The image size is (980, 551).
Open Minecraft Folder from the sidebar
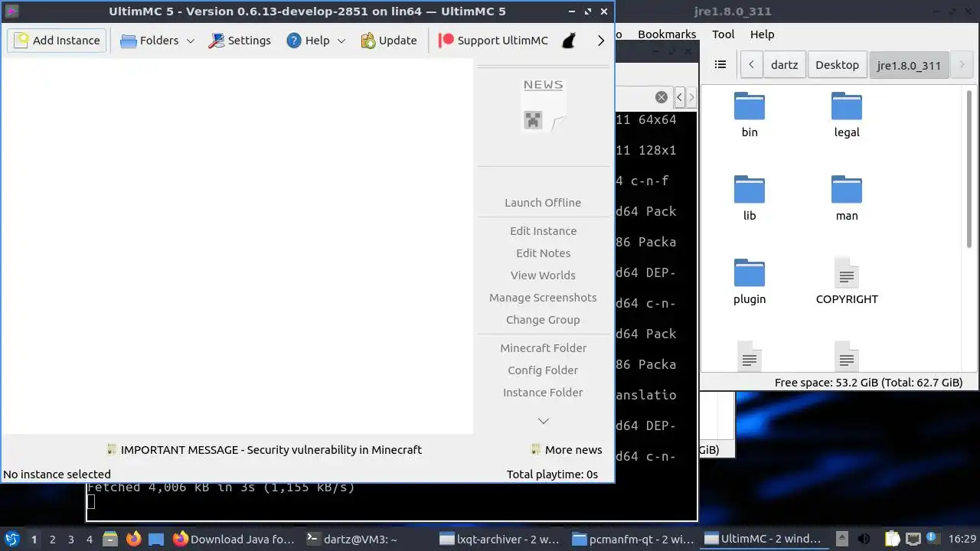click(x=543, y=348)
